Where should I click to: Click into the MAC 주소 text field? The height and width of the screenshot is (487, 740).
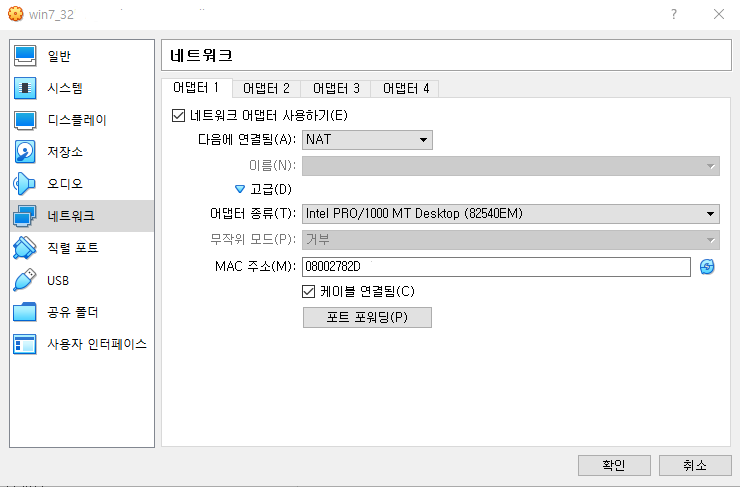point(495,267)
